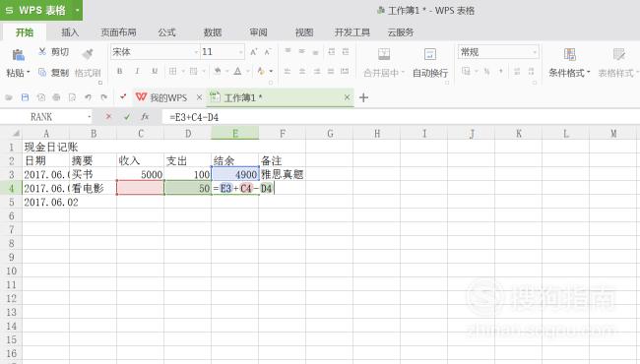
Task: Click the Save icon in quick access toolbar
Action: pyautogui.click(x=25, y=97)
